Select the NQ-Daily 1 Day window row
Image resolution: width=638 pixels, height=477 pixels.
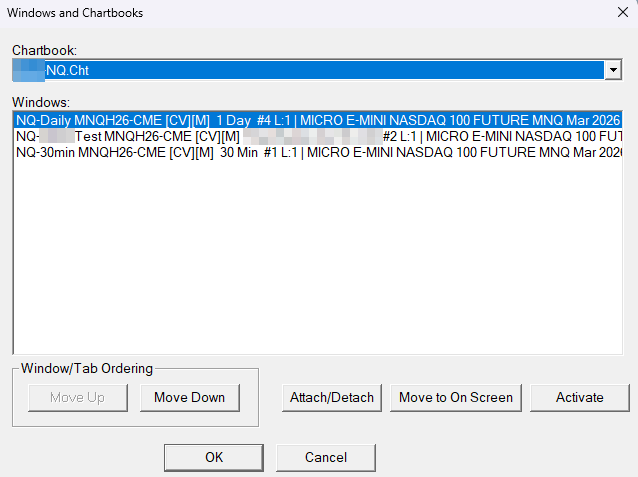[318, 120]
